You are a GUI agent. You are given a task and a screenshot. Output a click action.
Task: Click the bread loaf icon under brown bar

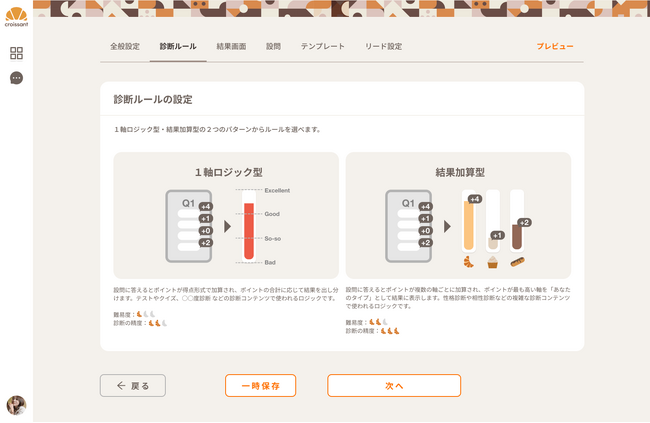[x=517, y=262]
